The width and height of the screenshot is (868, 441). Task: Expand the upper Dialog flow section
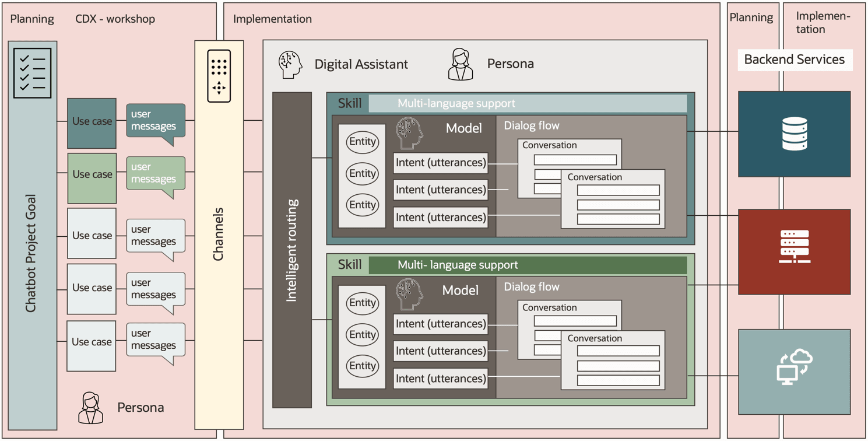tap(532, 125)
